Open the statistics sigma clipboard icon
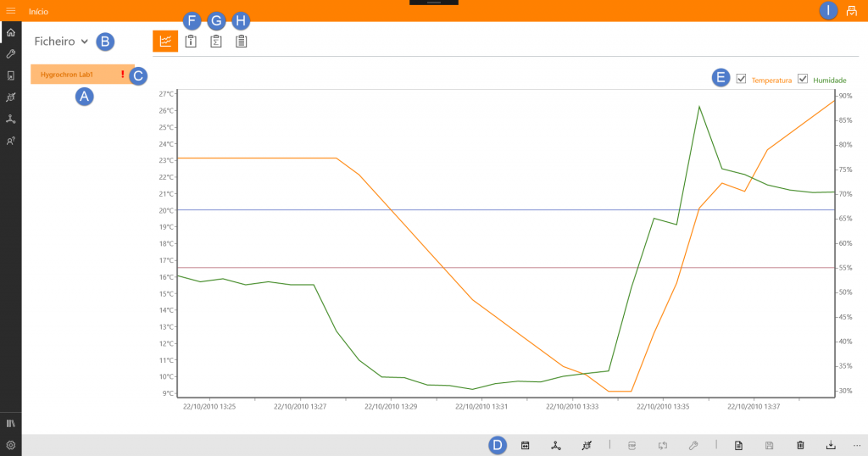The height and width of the screenshot is (456, 868). (216, 41)
